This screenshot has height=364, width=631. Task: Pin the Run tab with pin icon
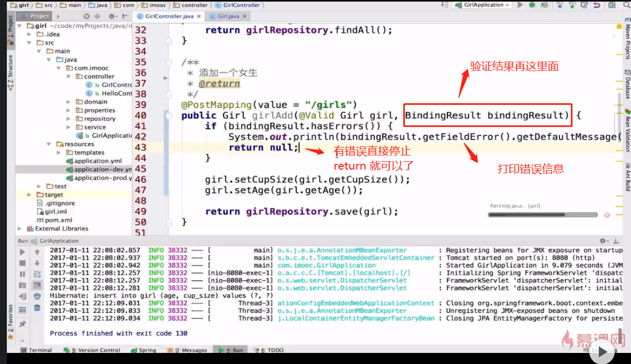coord(23,324)
